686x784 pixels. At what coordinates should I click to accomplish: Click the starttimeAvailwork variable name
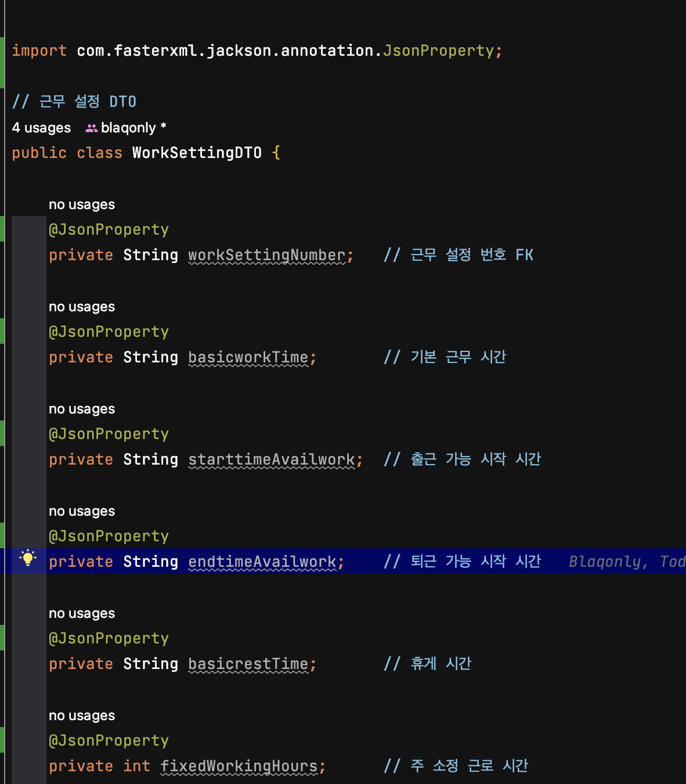pos(272,460)
